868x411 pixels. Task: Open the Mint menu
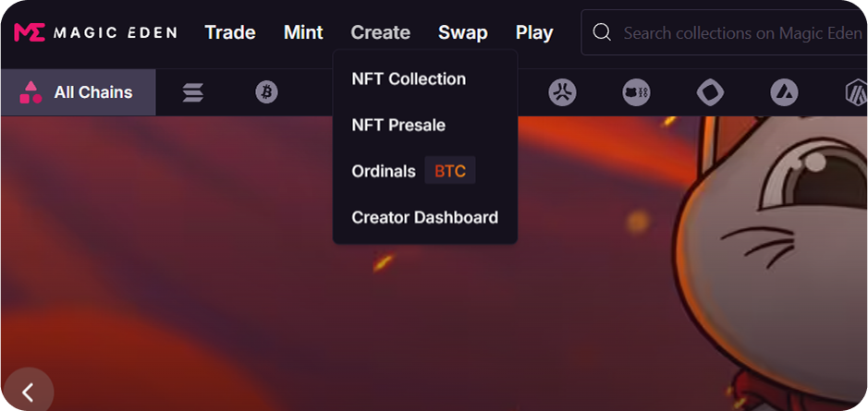coord(303,32)
